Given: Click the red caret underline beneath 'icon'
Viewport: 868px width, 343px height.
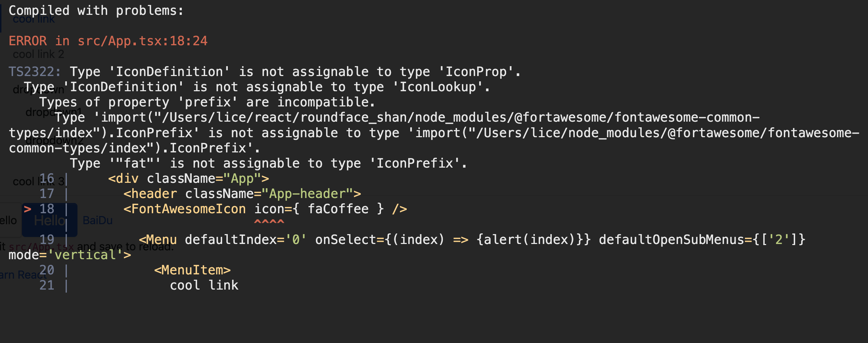Looking at the screenshot, I should (269, 222).
